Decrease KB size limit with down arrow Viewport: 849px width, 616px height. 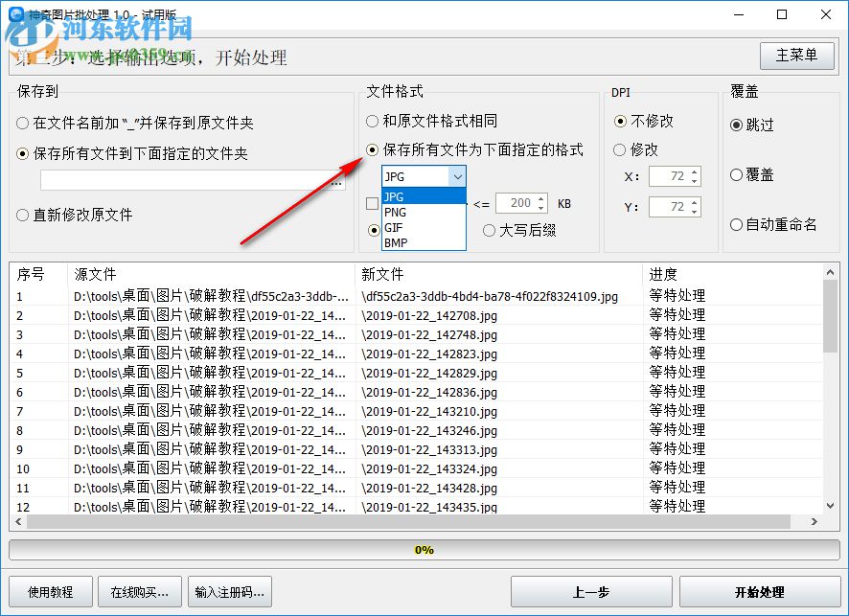pos(540,208)
